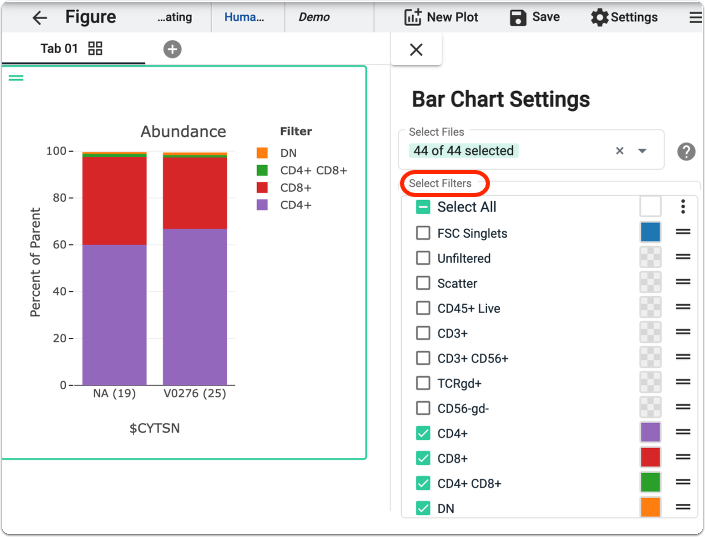Screen dimensions: 705x537
Task: Open the help question mark icon
Action: [x=686, y=152]
